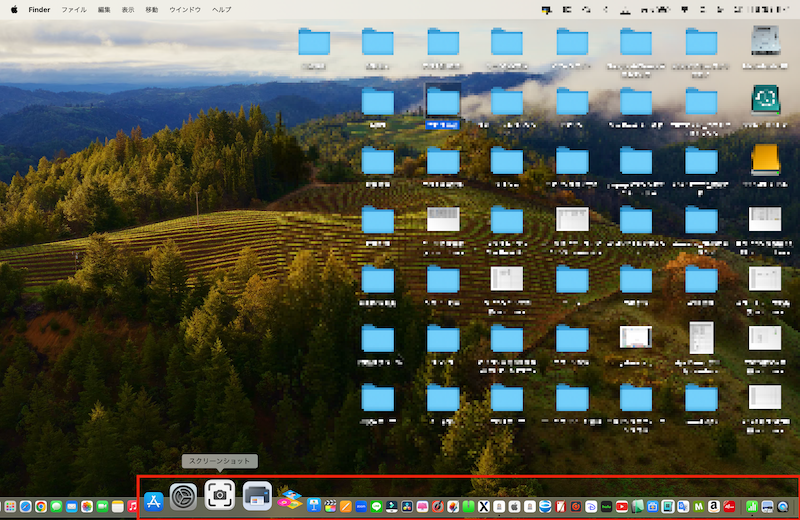
Task: Open the ファイル menu
Action: coord(74,9)
